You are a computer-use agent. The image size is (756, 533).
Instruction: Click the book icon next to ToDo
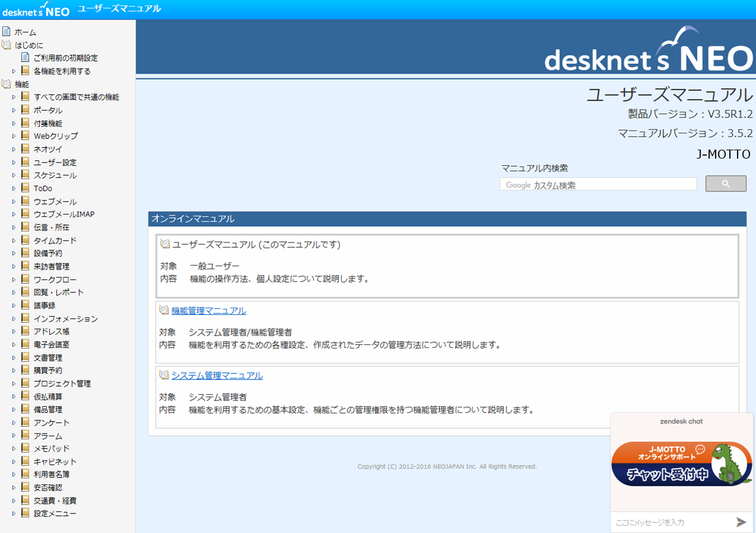coord(25,188)
